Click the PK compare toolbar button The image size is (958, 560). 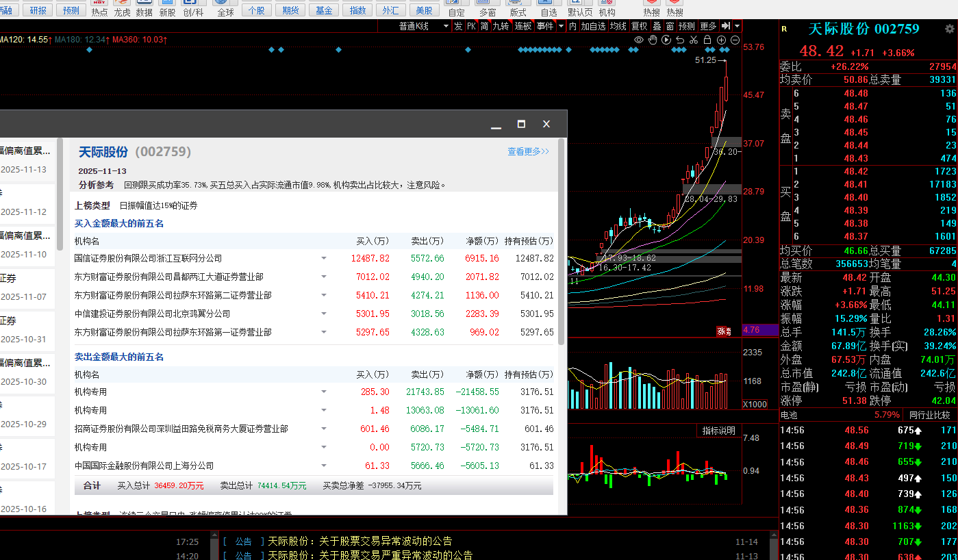pos(472,26)
